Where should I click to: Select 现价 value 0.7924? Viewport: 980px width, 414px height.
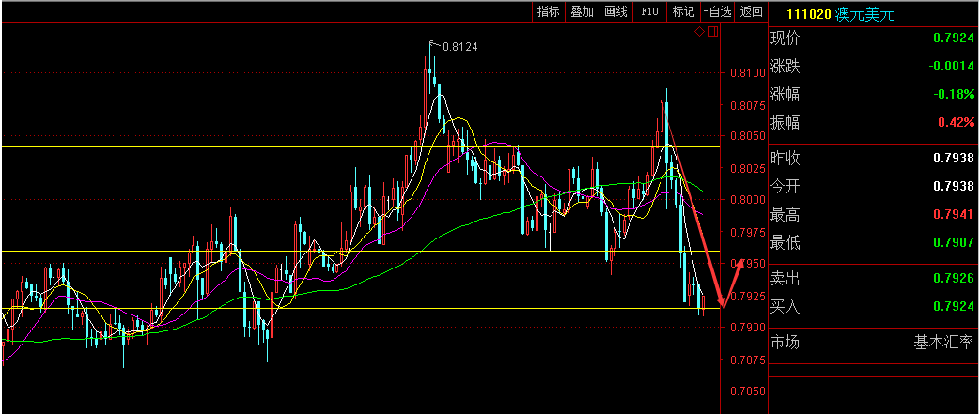[954, 38]
